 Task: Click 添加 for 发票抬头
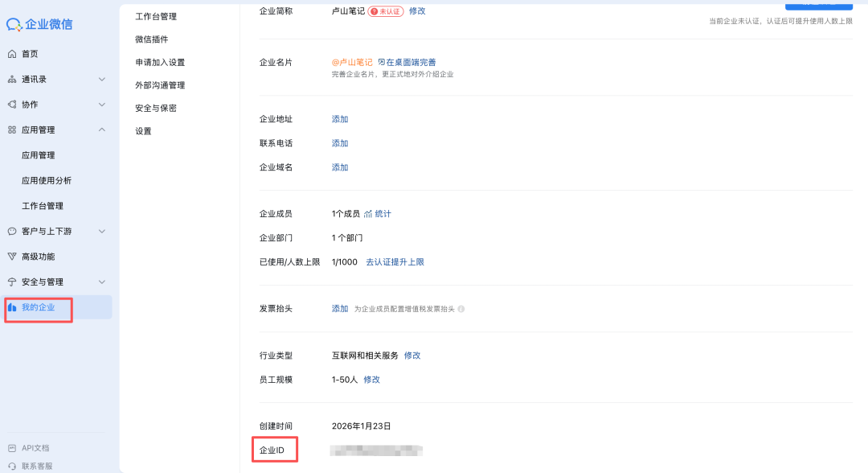click(x=340, y=309)
